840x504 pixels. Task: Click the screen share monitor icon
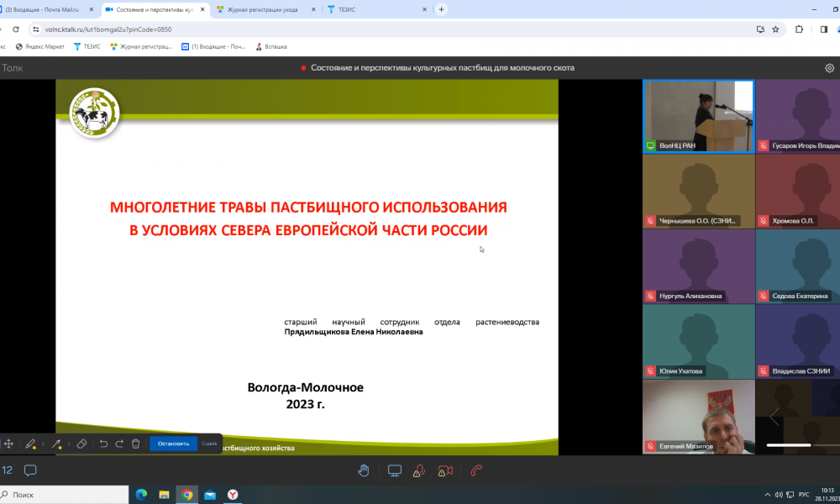394,470
